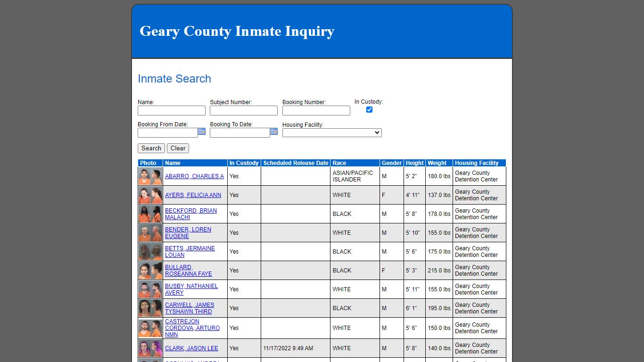Click the Weight column header

click(x=439, y=163)
